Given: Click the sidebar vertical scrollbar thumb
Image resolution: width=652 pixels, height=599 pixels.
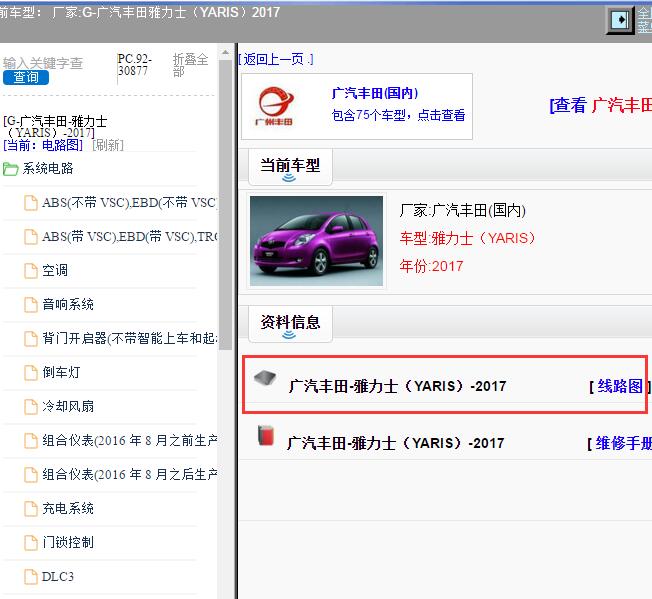Looking at the screenshot, I should (225, 205).
